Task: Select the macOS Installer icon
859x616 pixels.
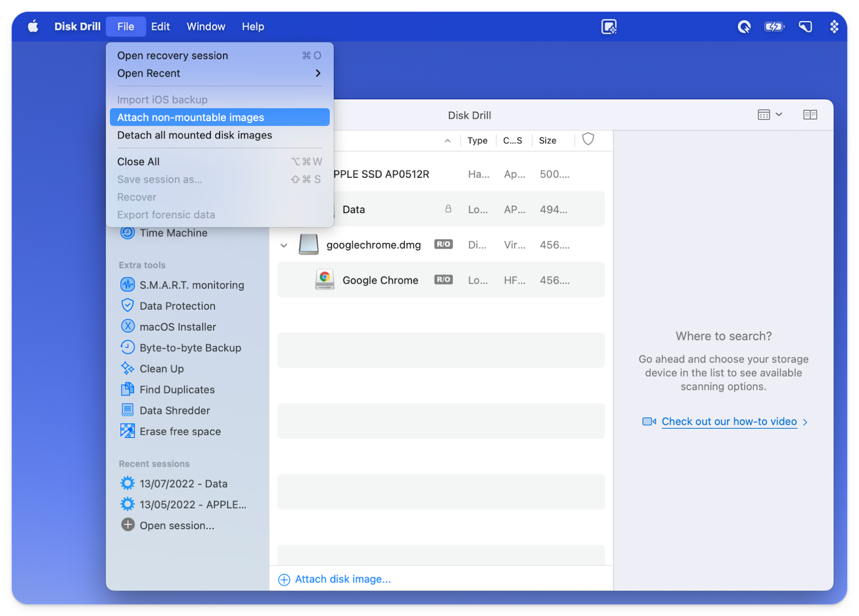Action: click(127, 326)
